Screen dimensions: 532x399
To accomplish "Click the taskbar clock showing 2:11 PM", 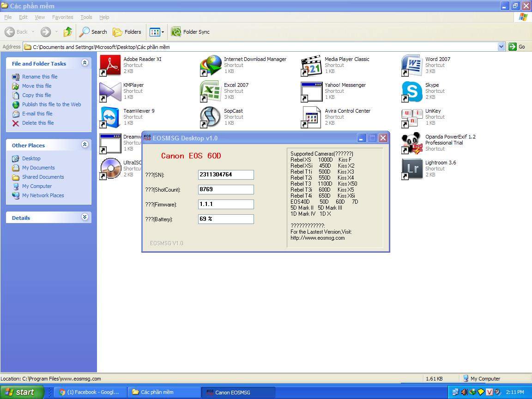I will pos(515,392).
